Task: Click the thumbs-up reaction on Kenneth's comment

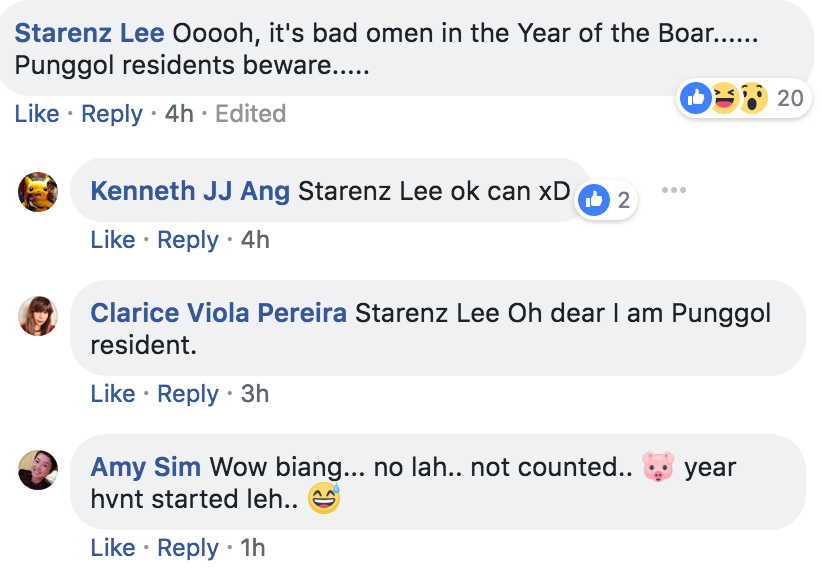Action: click(x=594, y=200)
